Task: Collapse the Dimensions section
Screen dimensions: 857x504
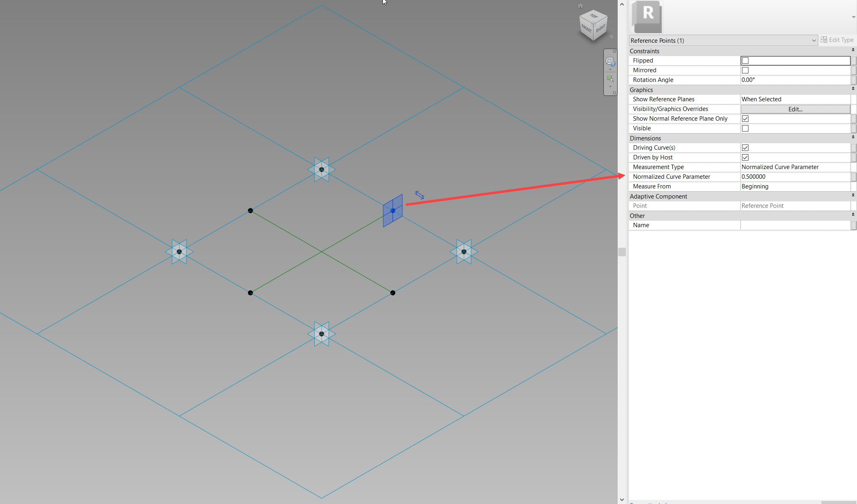Action: point(852,138)
